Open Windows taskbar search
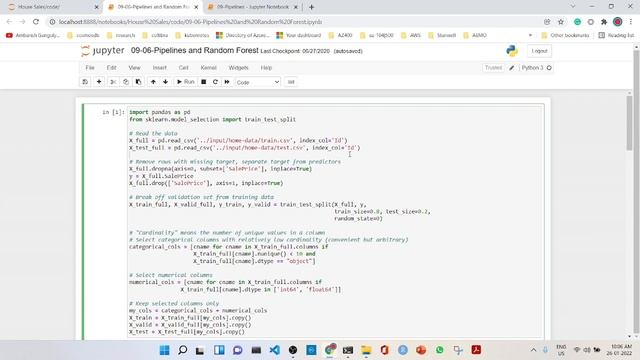Viewport: 640px width, 360px height. pos(183,350)
